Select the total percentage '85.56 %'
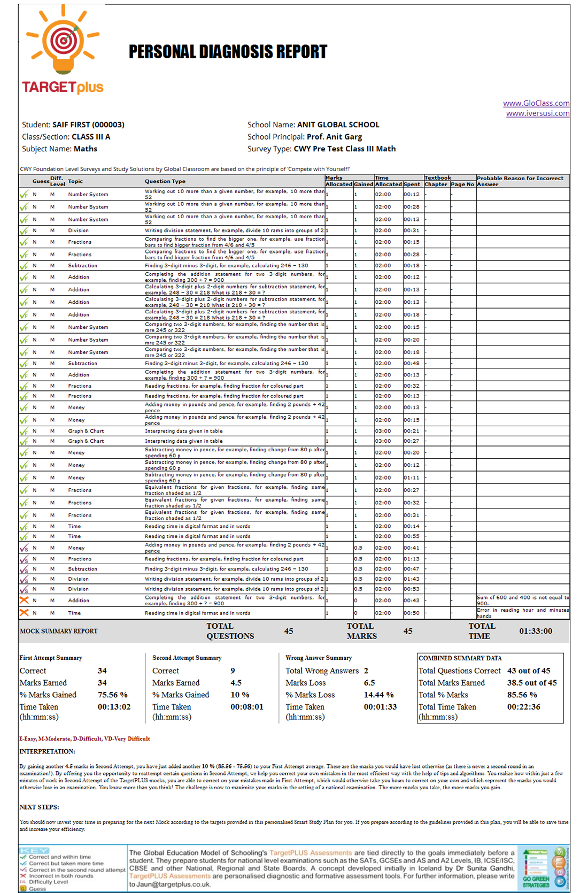The width and height of the screenshot is (588, 893). (x=522, y=695)
